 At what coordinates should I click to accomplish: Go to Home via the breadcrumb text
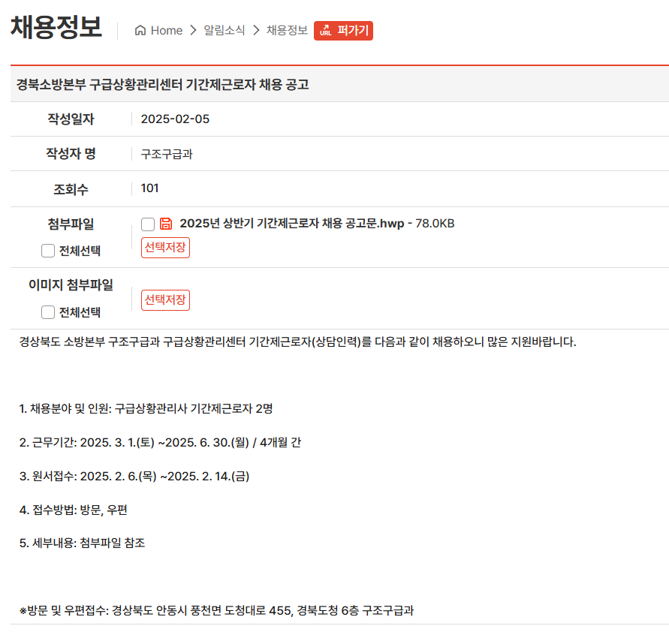click(x=166, y=31)
